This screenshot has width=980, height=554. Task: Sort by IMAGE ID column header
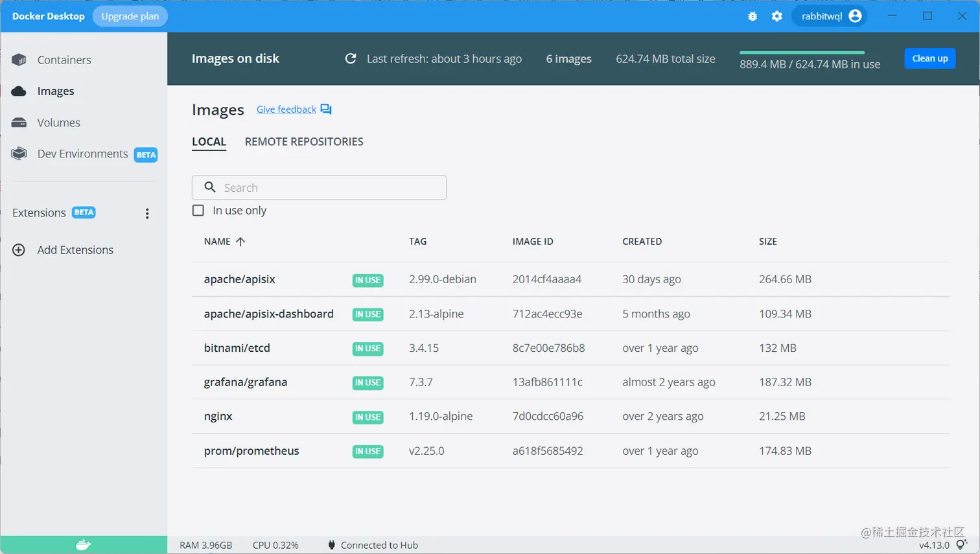pyautogui.click(x=533, y=242)
